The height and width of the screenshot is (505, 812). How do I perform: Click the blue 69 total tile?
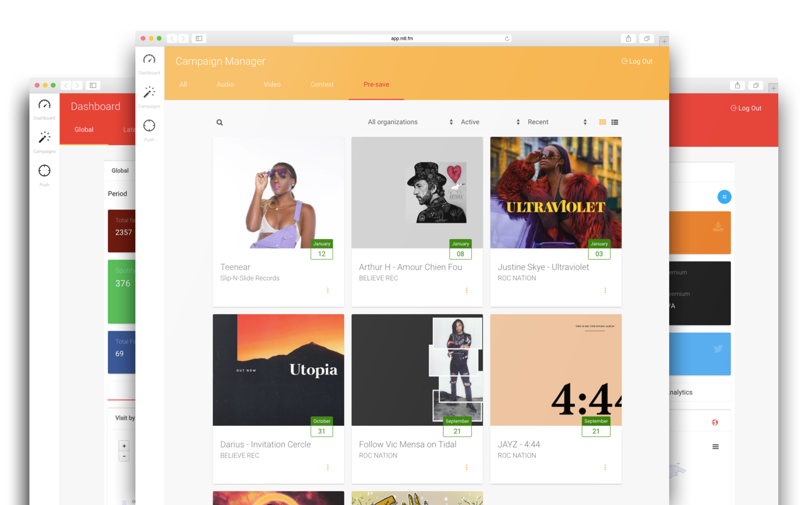tap(122, 352)
